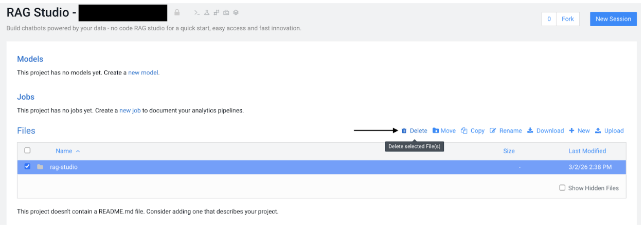Download the selected files

[x=545, y=131]
